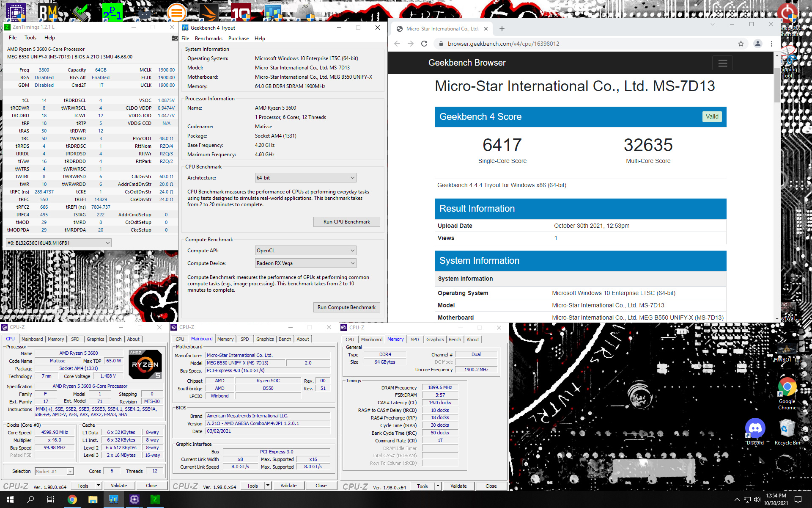Show hidden system tray icons

pos(737,500)
